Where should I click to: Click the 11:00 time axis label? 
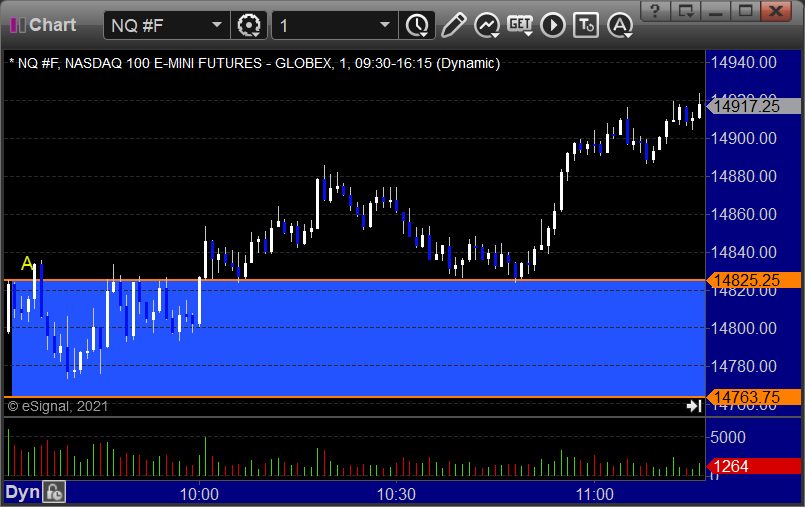click(x=595, y=495)
